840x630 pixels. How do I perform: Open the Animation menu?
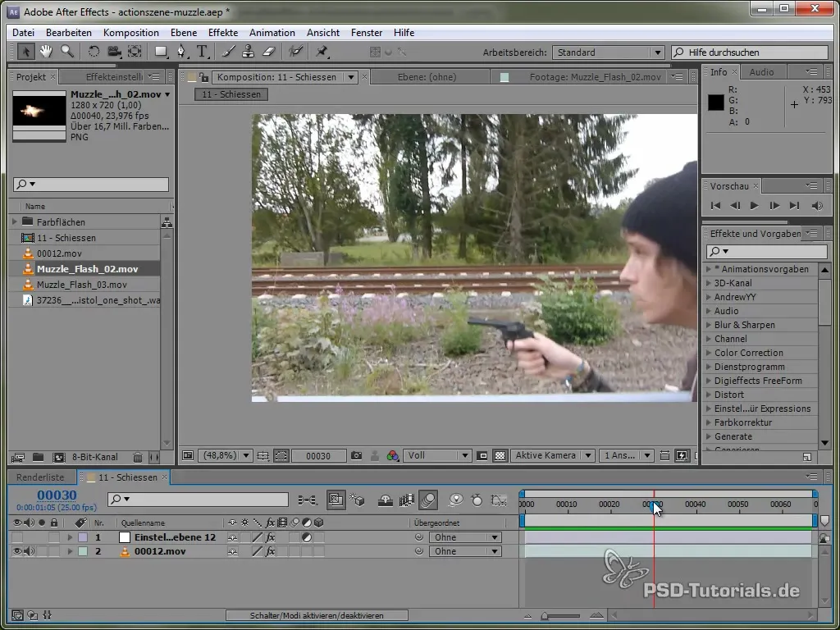point(272,33)
